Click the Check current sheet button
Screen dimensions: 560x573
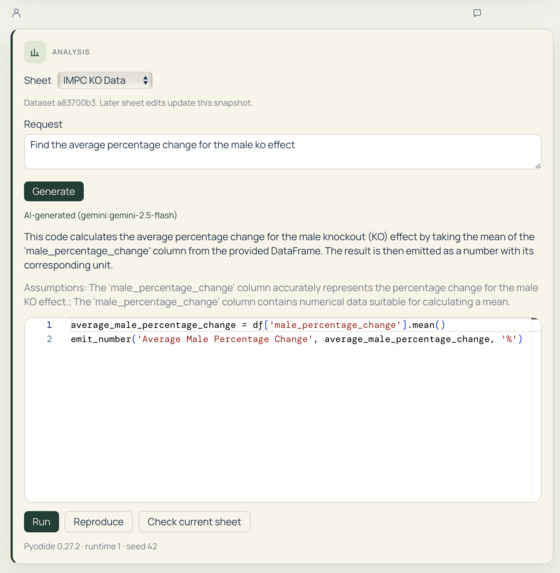[x=194, y=521]
